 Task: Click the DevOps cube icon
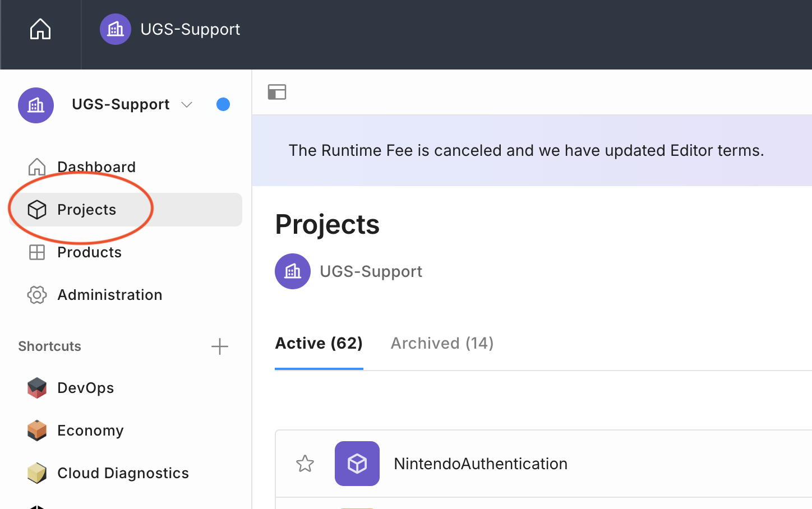click(37, 388)
